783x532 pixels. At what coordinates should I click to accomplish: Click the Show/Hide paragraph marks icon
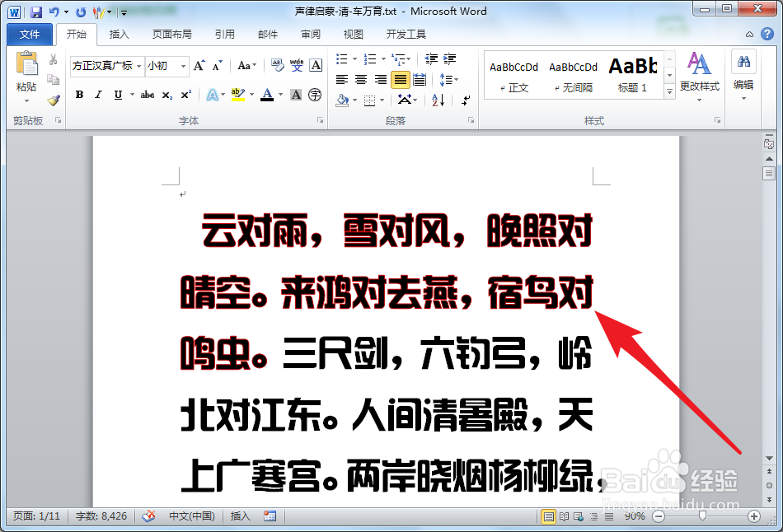pos(463,100)
